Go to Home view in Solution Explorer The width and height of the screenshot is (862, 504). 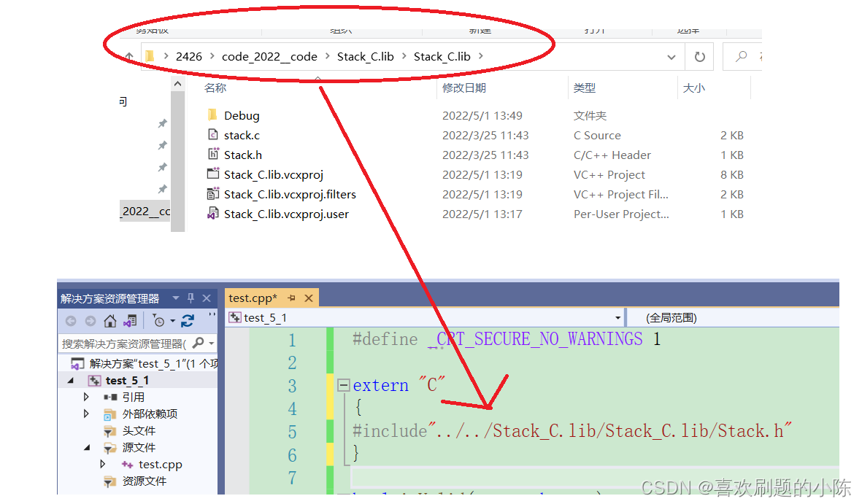click(x=110, y=320)
